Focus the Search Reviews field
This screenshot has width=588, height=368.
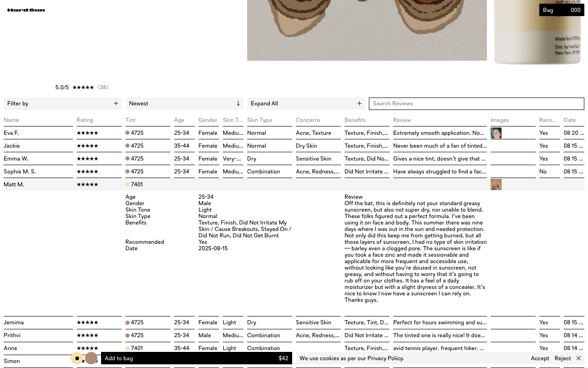point(476,103)
